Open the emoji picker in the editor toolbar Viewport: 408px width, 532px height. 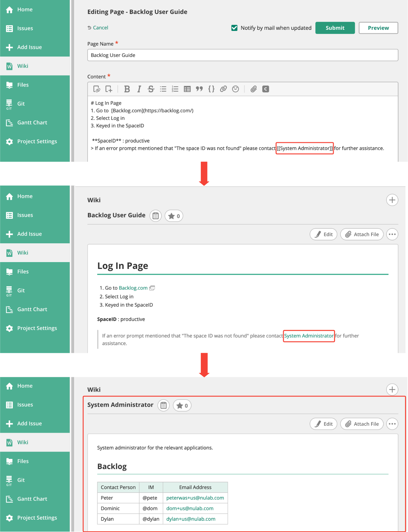(235, 89)
